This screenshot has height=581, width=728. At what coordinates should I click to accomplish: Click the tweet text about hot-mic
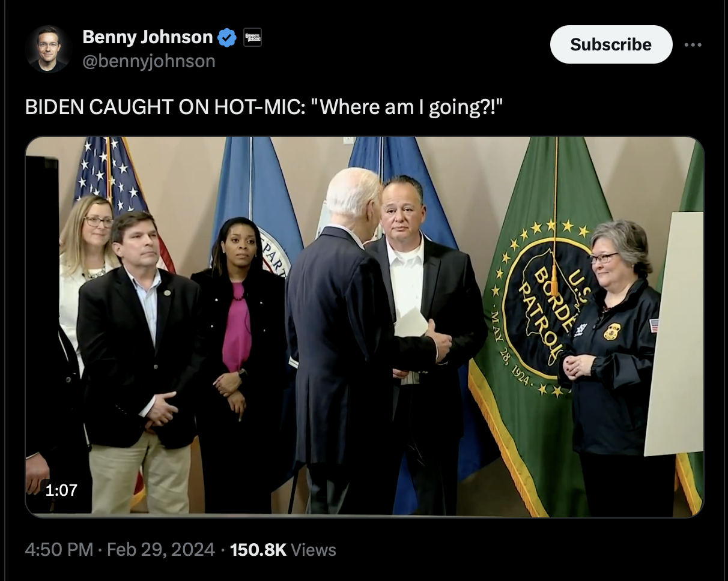coord(264,106)
